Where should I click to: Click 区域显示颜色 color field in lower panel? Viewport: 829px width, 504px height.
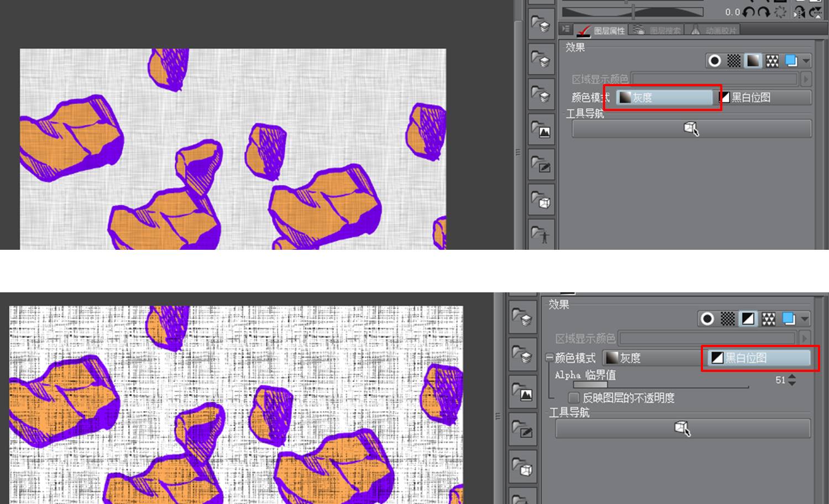[707, 338]
